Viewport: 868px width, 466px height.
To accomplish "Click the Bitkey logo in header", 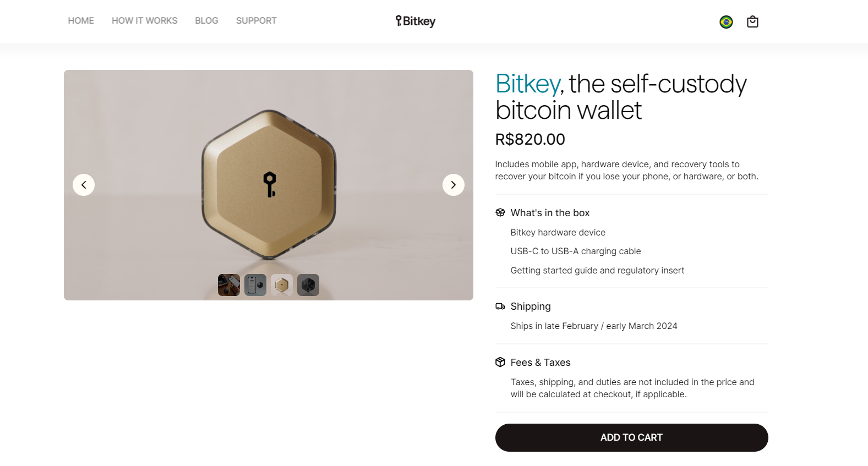I will (x=416, y=21).
